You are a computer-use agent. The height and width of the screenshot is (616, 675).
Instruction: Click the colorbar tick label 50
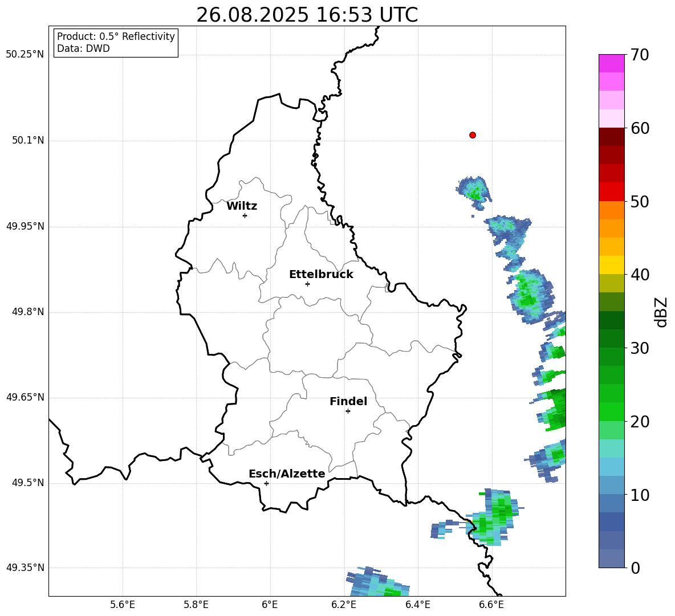(x=640, y=202)
